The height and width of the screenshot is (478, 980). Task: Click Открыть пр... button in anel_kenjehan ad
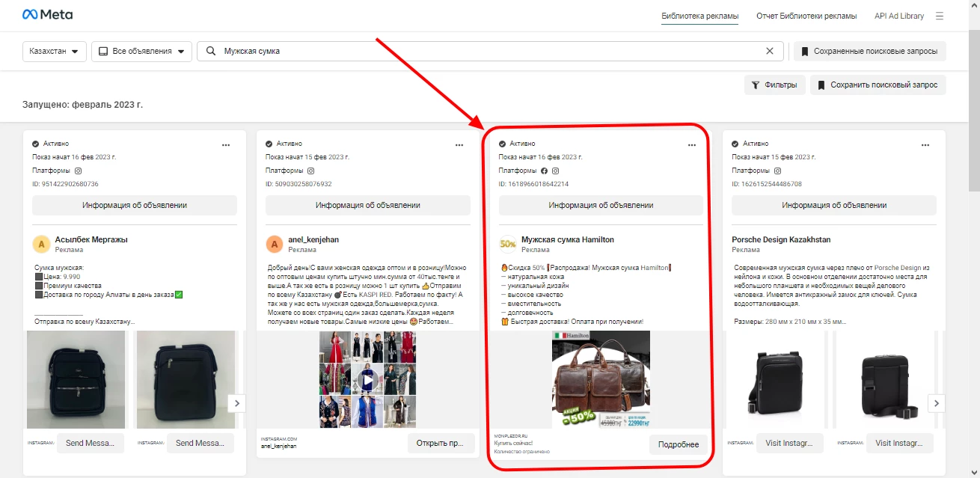[x=441, y=443]
